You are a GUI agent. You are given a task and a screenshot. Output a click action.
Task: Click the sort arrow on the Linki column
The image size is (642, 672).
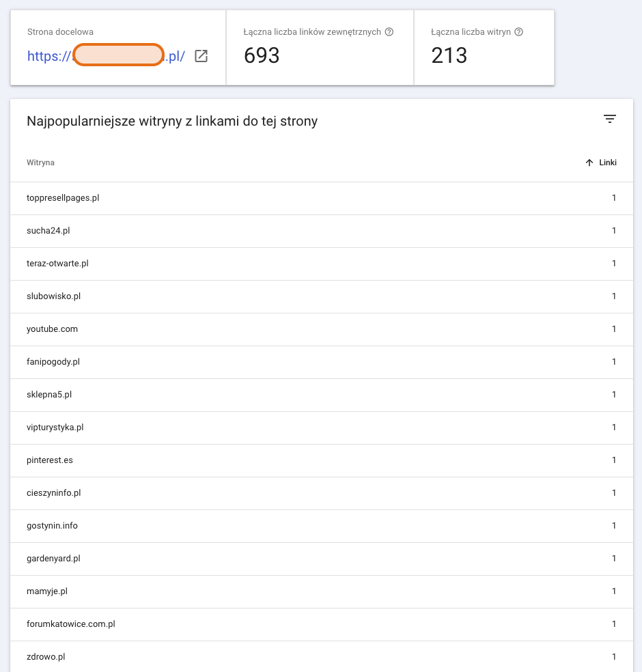click(589, 163)
